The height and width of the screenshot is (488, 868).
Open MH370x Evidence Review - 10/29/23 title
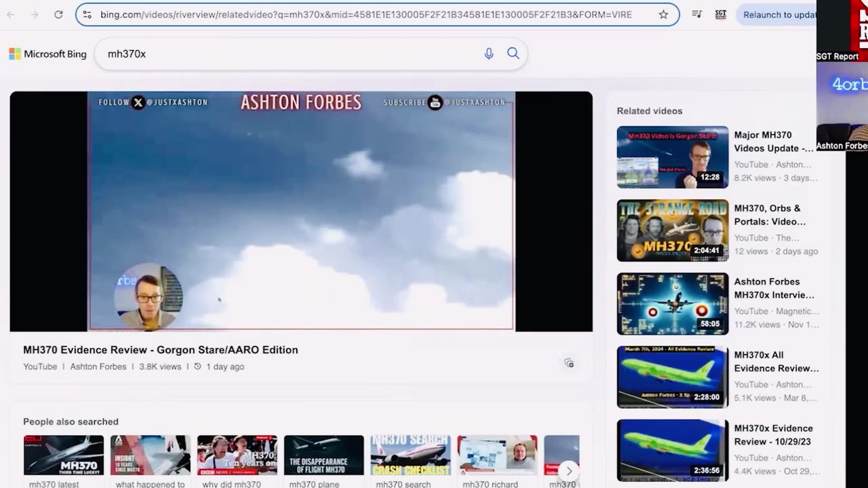pyautogui.click(x=774, y=434)
